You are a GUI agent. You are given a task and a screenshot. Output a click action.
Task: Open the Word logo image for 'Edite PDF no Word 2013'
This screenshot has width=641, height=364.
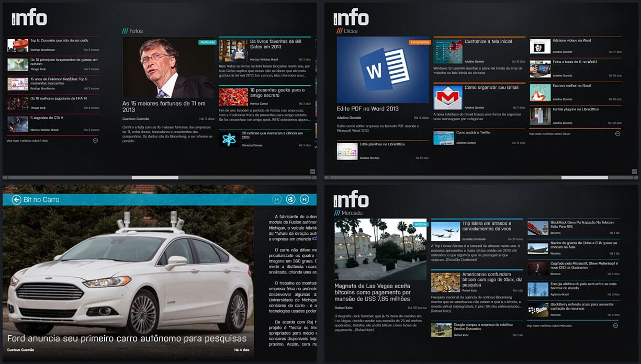click(x=383, y=70)
